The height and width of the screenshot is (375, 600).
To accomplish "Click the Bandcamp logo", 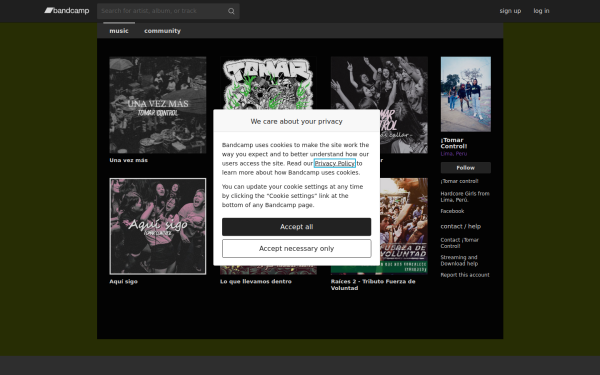I will [x=67, y=11].
